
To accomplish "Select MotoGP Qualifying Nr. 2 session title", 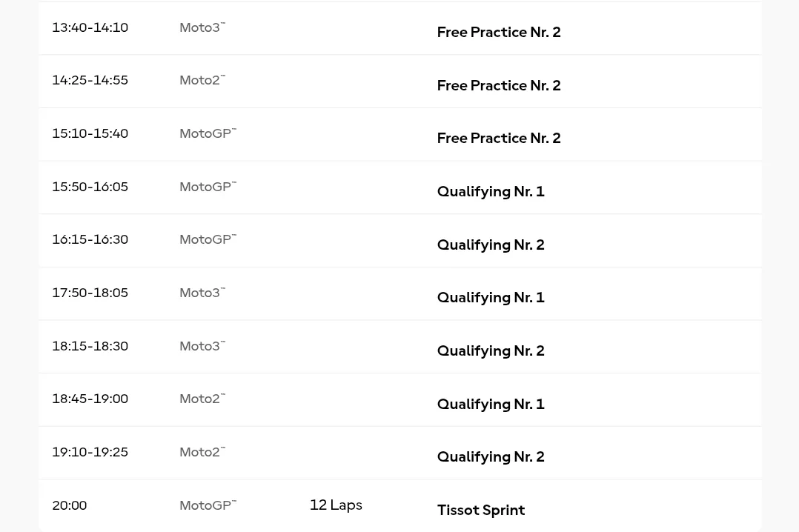I will [490, 245].
